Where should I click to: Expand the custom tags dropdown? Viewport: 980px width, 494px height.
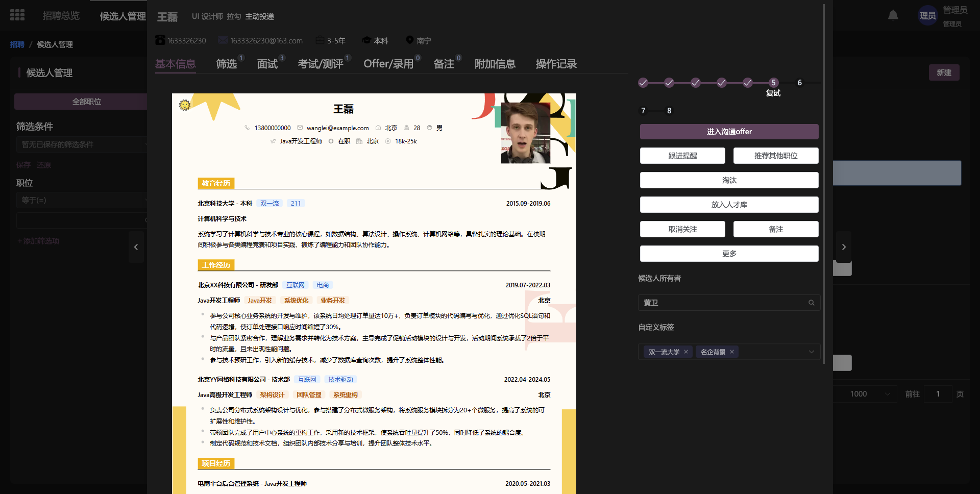click(x=811, y=352)
